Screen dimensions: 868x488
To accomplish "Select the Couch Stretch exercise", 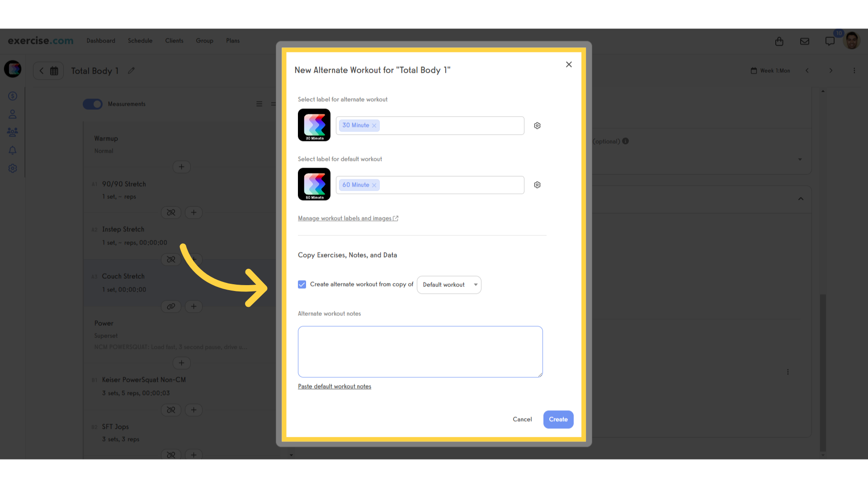I will point(123,277).
